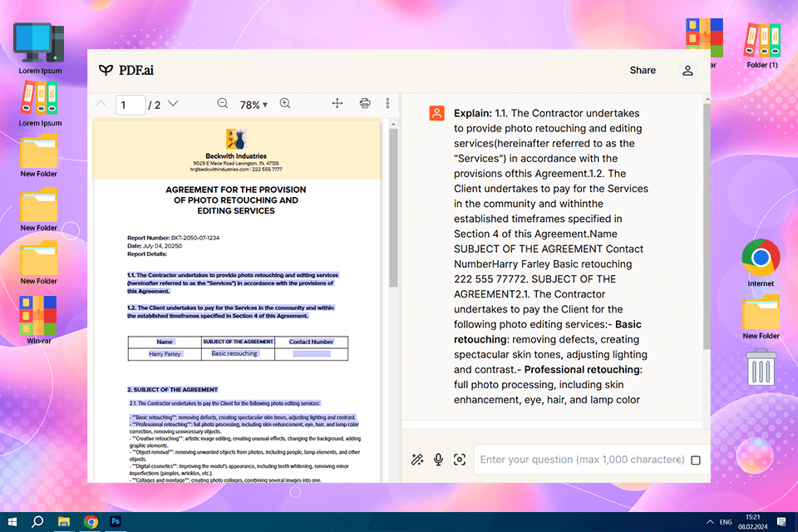798x532 pixels.
Task: Select the pan/move tool icon
Action: tap(337, 103)
